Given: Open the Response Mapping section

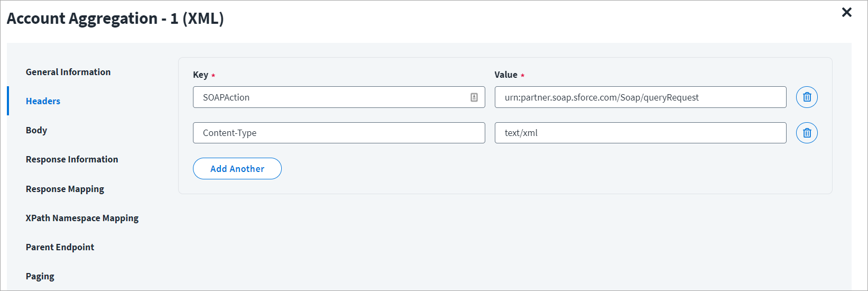Looking at the screenshot, I should 65,189.
